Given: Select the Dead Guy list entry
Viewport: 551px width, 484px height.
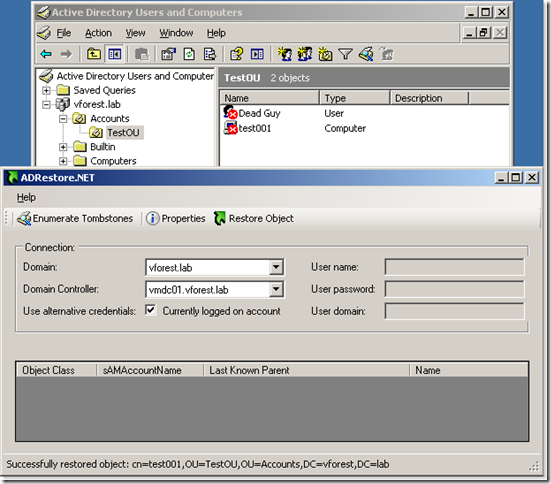Looking at the screenshot, I should 259,113.
